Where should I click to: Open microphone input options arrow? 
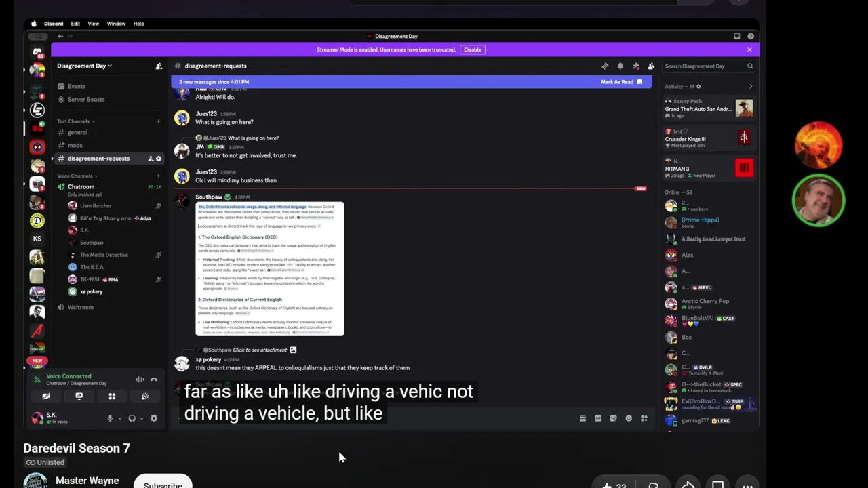(119, 418)
